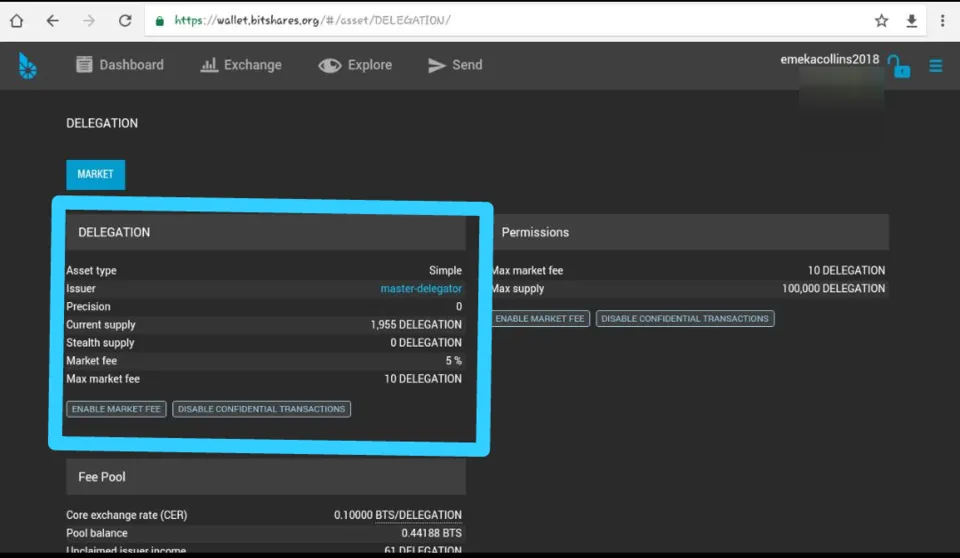Click ENABLE MARKET FEE under DELEGATION panel
This screenshot has height=558, width=960.
pyautogui.click(x=116, y=409)
